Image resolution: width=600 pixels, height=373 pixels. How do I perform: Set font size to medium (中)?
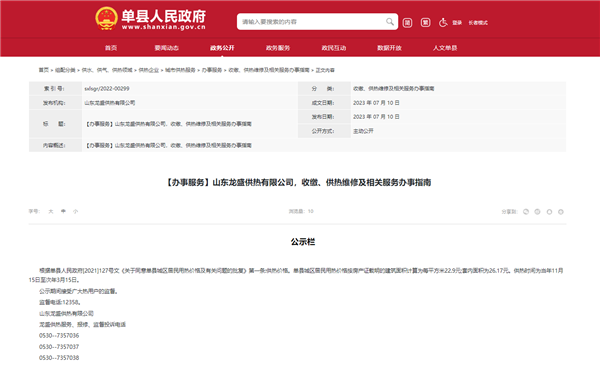coord(64,211)
